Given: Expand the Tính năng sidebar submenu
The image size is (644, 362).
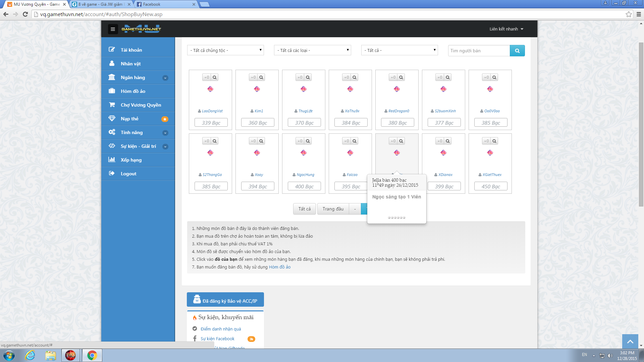Looking at the screenshot, I should (x=165, y=133).
